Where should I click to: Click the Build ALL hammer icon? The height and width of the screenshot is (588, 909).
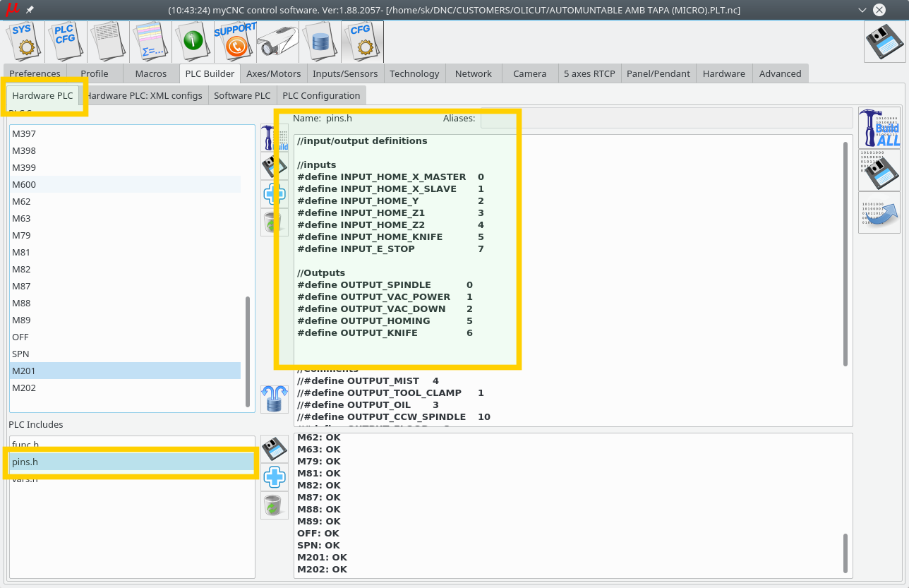coord(879,128)
